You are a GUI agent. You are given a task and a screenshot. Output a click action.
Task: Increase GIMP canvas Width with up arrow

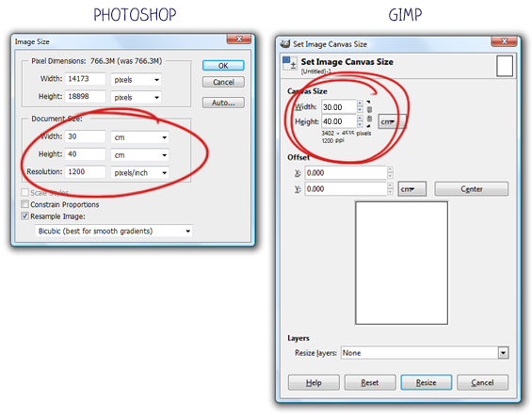[x=360, y=104]
